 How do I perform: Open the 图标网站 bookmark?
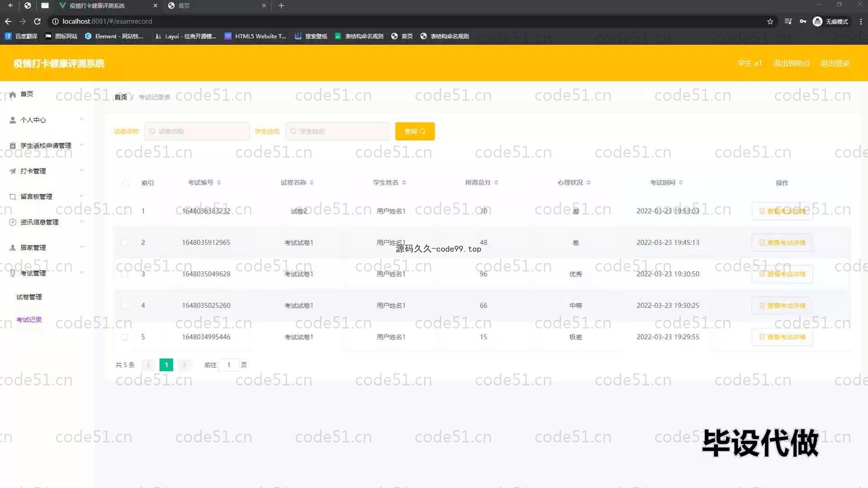(61, 36)
